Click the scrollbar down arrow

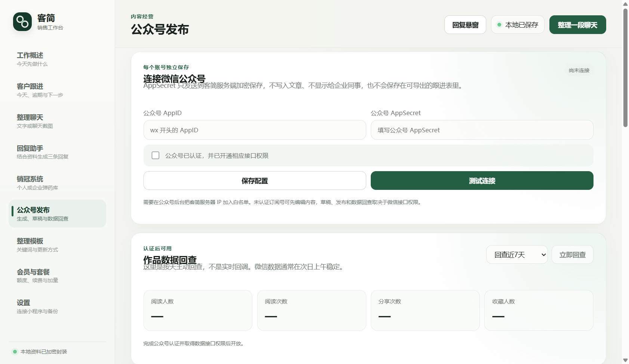[625, 360]
